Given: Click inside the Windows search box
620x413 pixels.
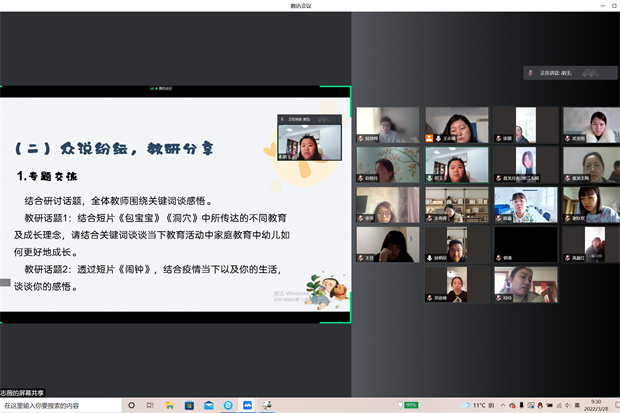Looking at the screenshot, I should [x=60, y=405].
